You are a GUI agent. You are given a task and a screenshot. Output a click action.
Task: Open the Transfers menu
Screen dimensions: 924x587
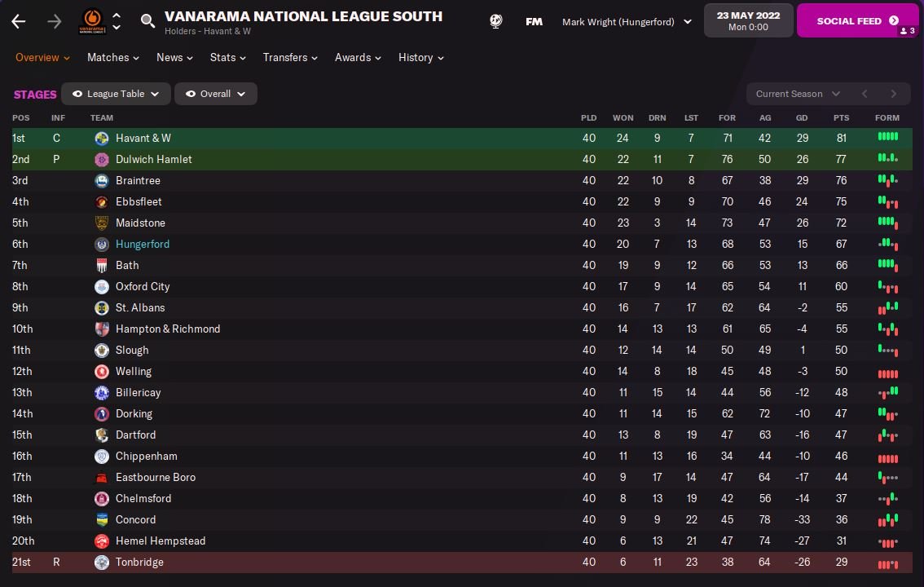[290, 57]
